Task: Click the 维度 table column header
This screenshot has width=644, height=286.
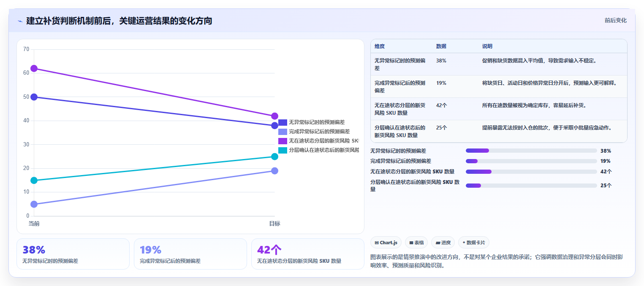Action: click(x=380, y=46)
